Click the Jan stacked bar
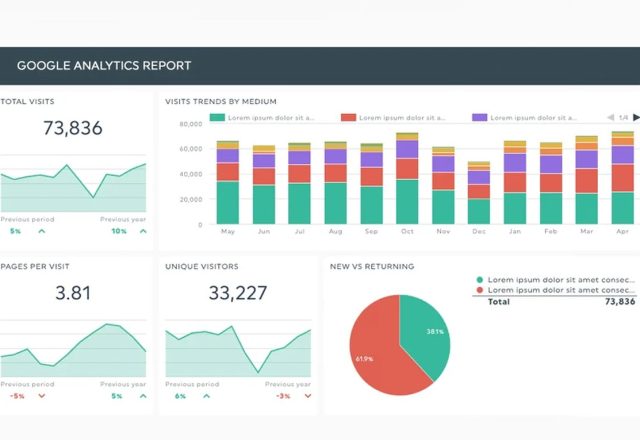This screenshot has height=440, width=640. click(515, 182)
